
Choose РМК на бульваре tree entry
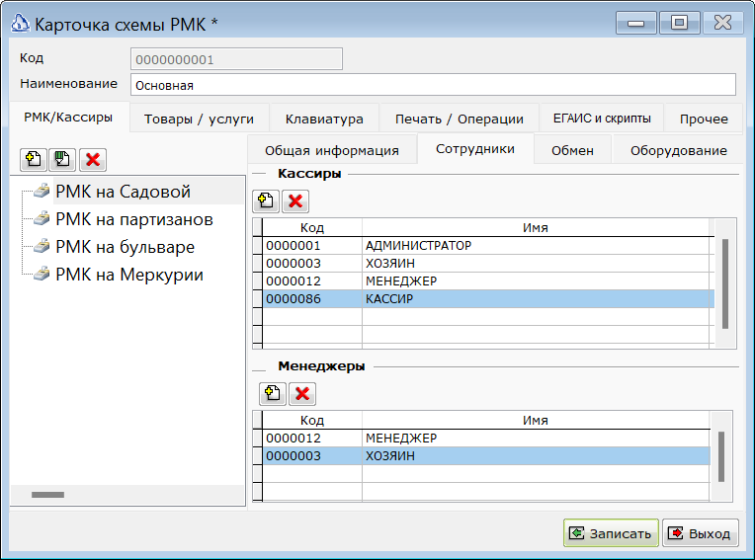point(126,247)
